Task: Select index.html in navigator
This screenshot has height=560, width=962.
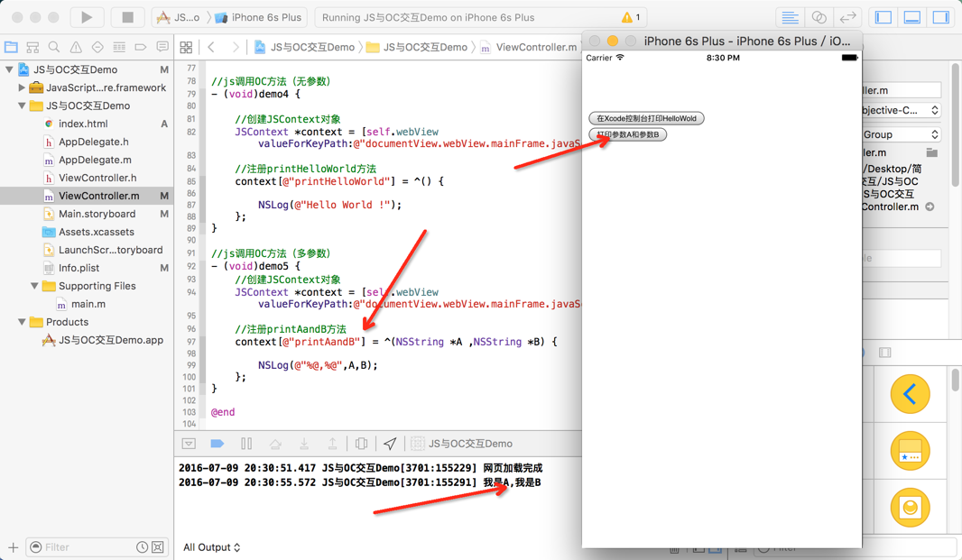Action: 83,124
